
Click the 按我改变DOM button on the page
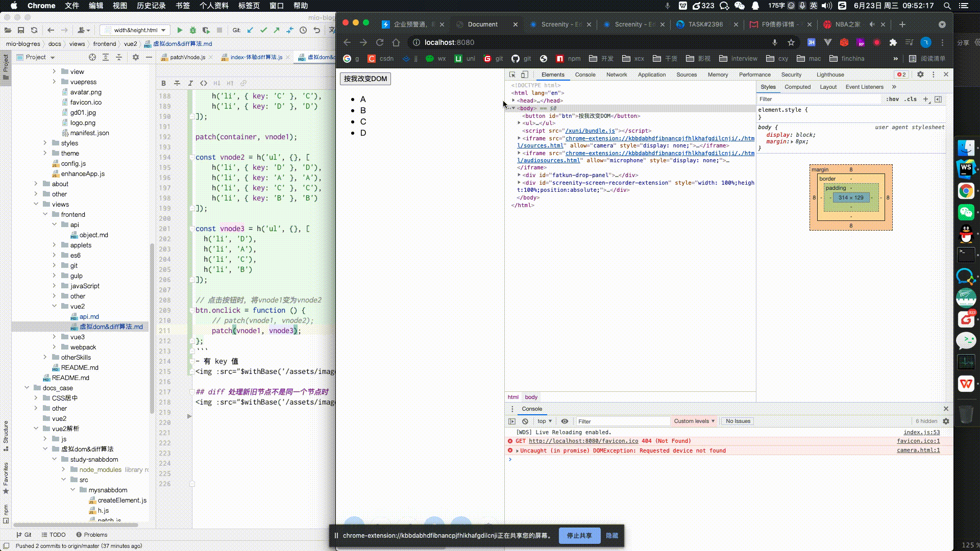click(x=365, y=79)
